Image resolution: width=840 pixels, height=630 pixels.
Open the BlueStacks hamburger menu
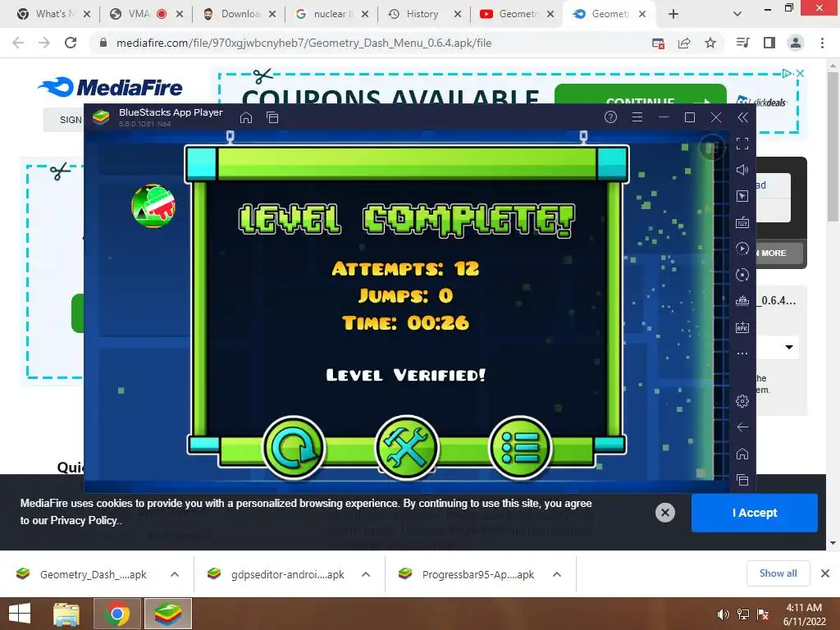637,116
